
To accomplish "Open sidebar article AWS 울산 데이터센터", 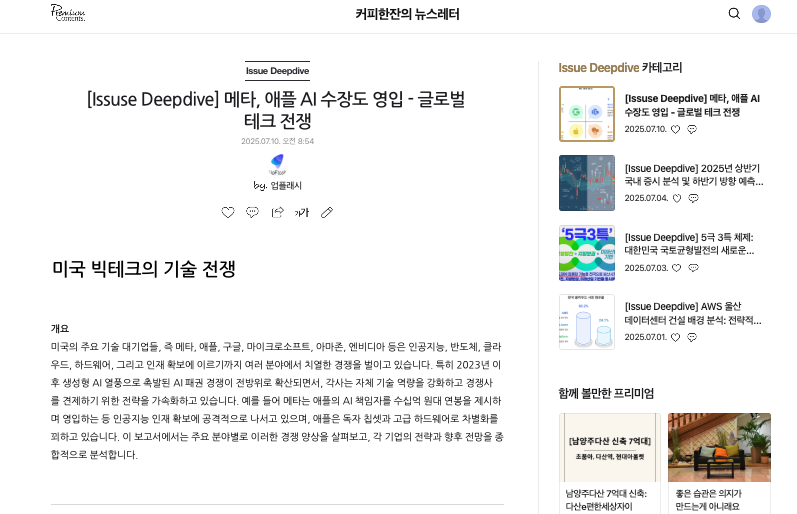I will click(693, 313).
